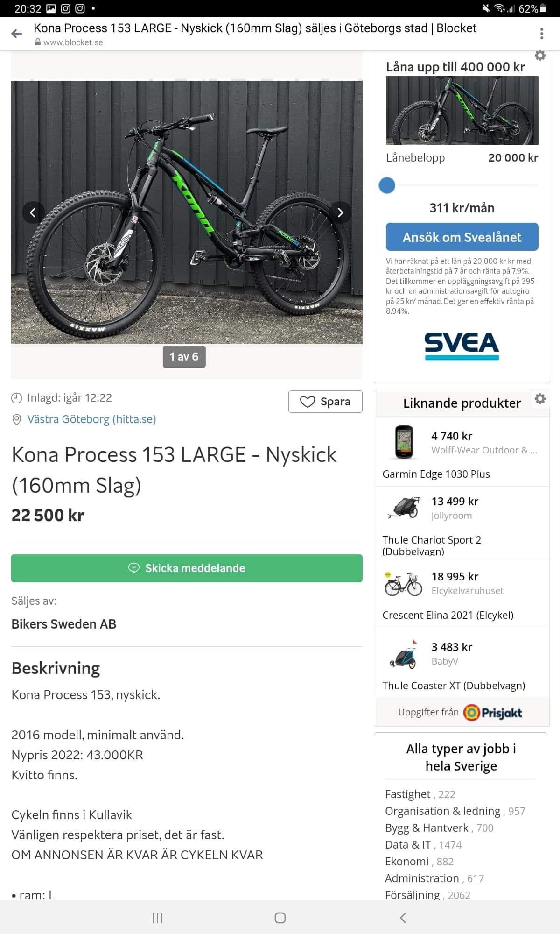The image size is (560, 934).
Task: Send a message to the seller
Action: pos(187,568)
